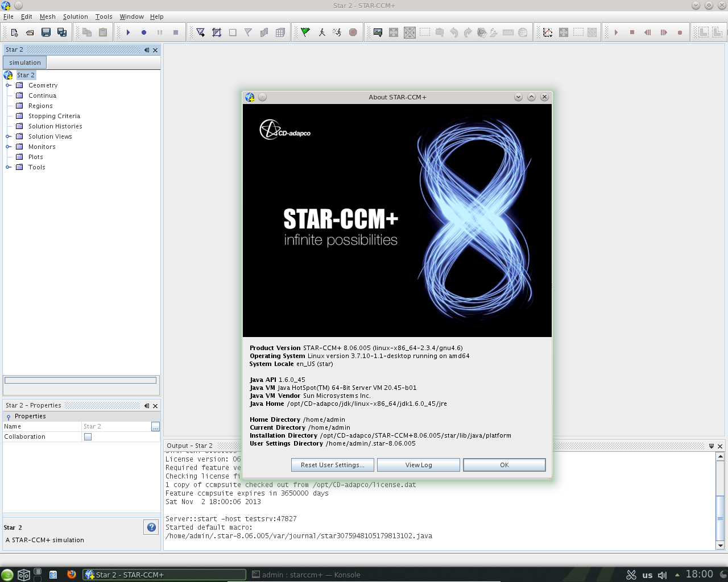The height and width of the screenshot is (582, 728).
Task: Click the grid volume mesh icon
Action: point(280,32)
